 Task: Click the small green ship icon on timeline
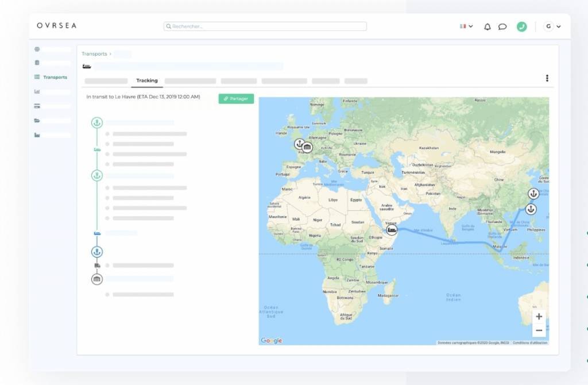pyautogui.click(x=97, y=149)
